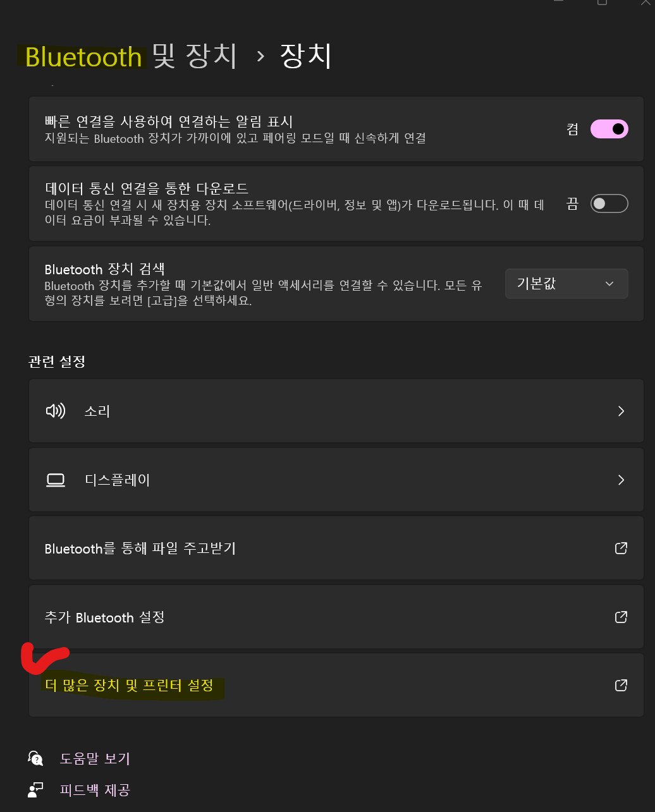The width and height of the screenshot is (655, 812).
Task: Open 더 많은 장치 및 프린터 설정
Action: tap(336, 685)
